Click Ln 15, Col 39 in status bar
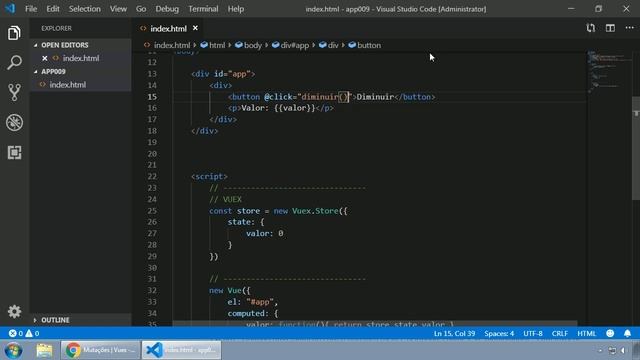 click(x=454, y=333)
